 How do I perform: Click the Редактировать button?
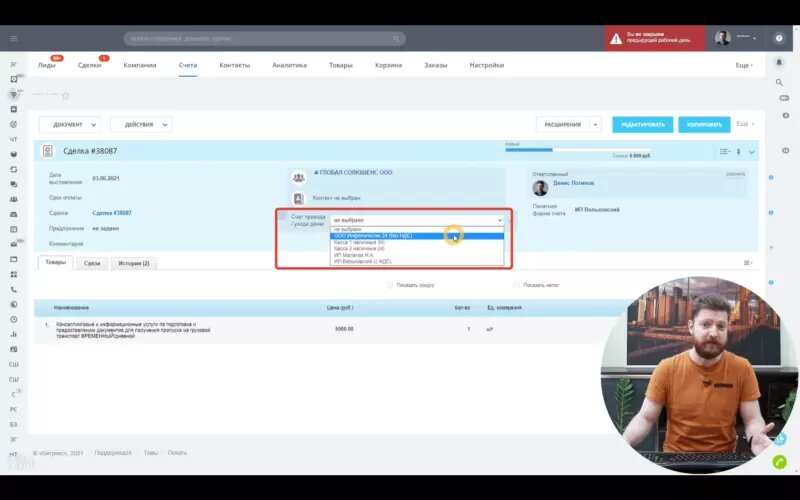642,124
